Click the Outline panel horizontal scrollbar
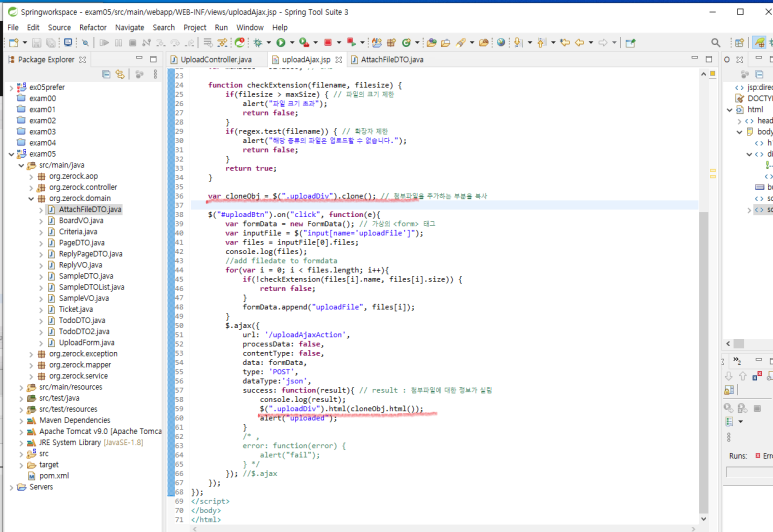This screenshot has width=773, height=532. point(738,344)
